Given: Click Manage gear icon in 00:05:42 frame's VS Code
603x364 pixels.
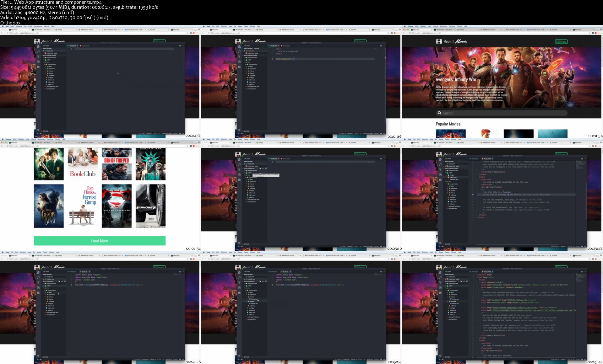Looking at the screenshot, I should point(440,356).
